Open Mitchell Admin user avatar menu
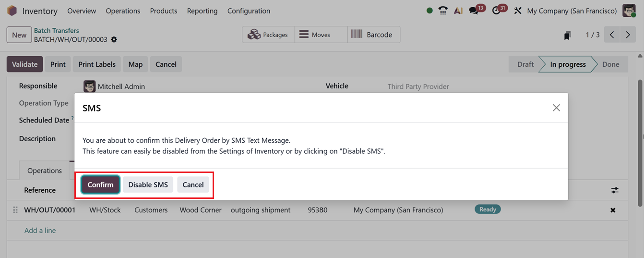 629,11
